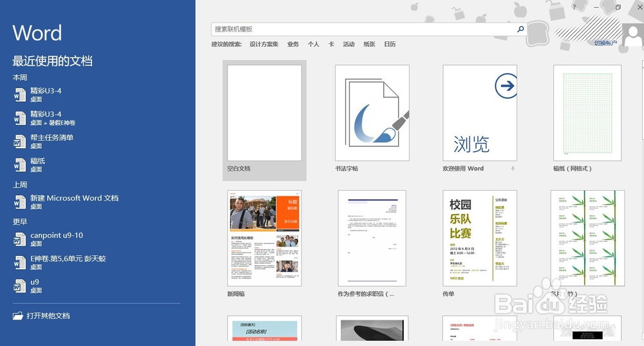Search suggested category 活动
The width and height of the screenshot is (644, 346).
pos(348,44)
